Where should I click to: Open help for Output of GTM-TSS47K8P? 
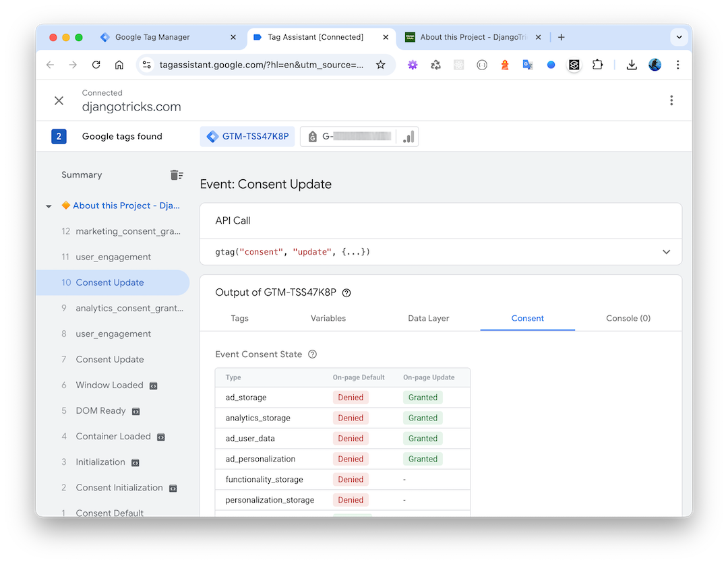pyautogui.click(x=346, y=293)
